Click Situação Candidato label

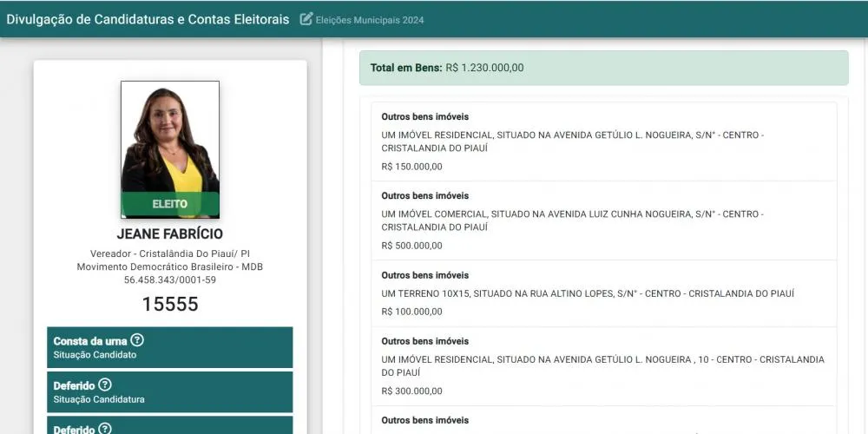(x=95, y=355)
